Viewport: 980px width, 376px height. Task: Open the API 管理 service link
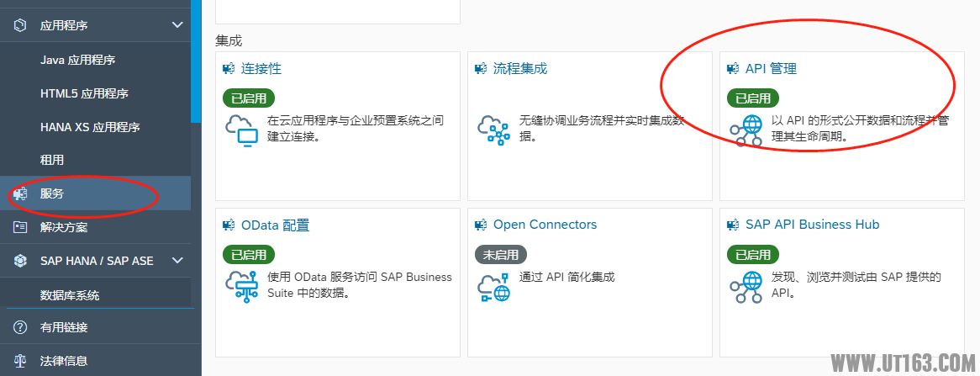click(x=772, y=69)
